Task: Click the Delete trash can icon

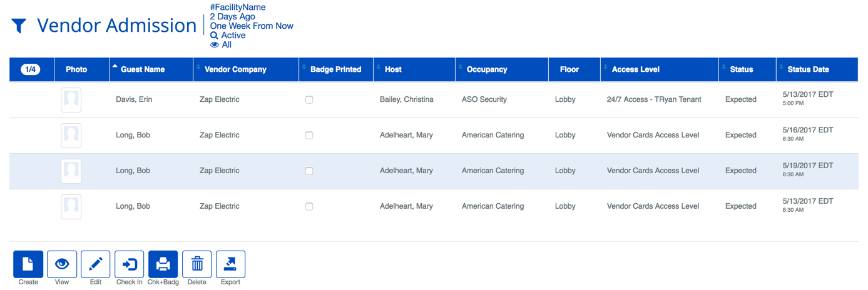Action: (197, 264)
